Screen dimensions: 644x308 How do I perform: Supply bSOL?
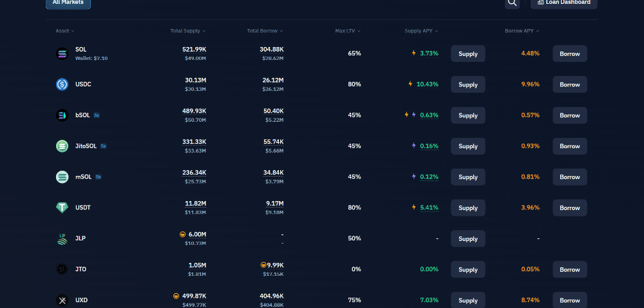click(x=468, y=115)
